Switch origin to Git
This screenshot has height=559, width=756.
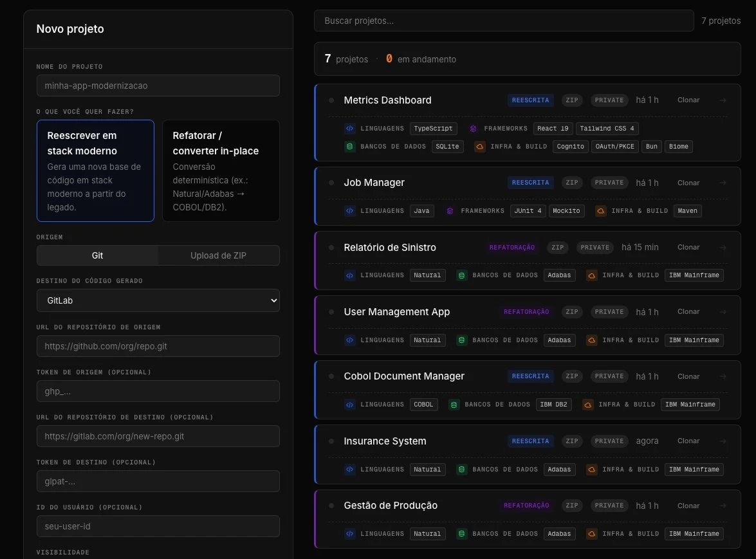click(97, 255)
